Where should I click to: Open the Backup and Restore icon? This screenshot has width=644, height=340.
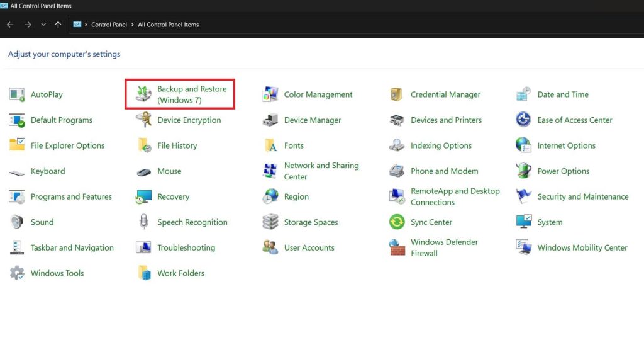(x=143, y=94)
